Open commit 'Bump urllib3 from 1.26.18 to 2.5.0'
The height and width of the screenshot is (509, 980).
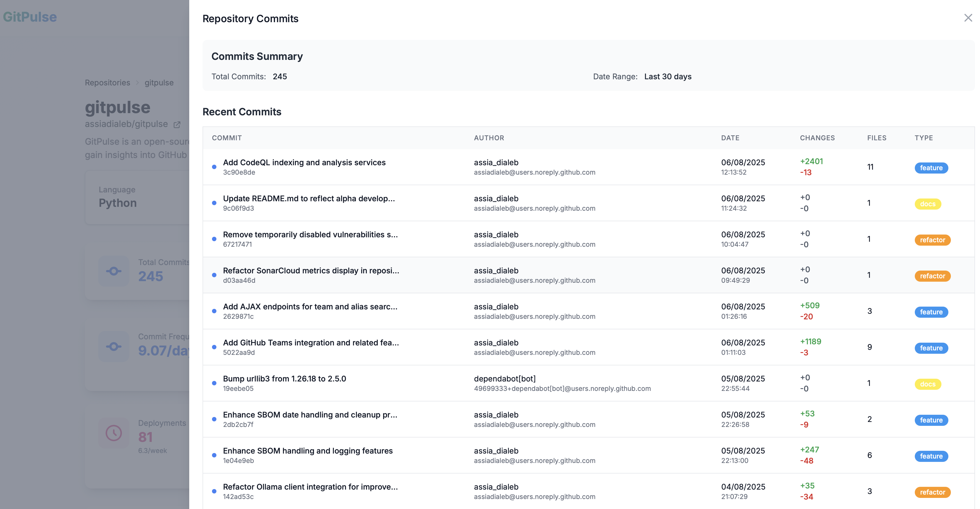point(285,379)
